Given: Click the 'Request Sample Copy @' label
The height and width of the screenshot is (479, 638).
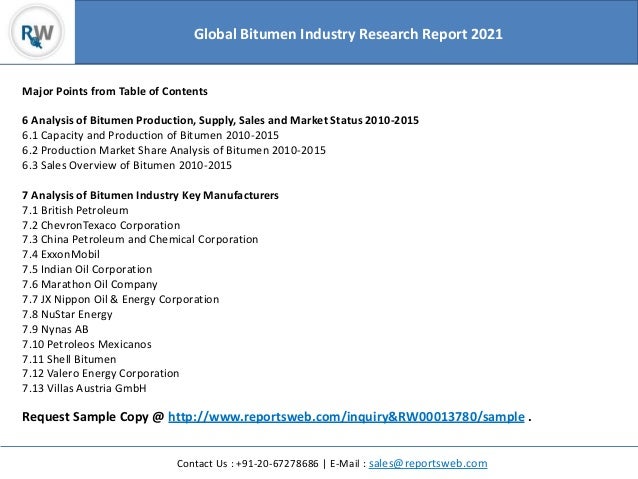Looking at the screenshot, I should point(93,417).
